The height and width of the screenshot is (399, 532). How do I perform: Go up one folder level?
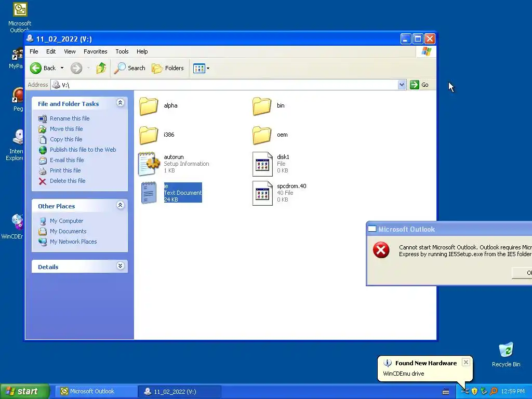pyautogui.click(x=101, y=68)
